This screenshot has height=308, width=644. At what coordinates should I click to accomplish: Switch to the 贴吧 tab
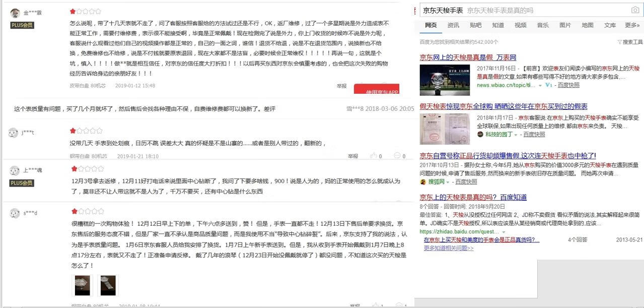pos(475,25)
